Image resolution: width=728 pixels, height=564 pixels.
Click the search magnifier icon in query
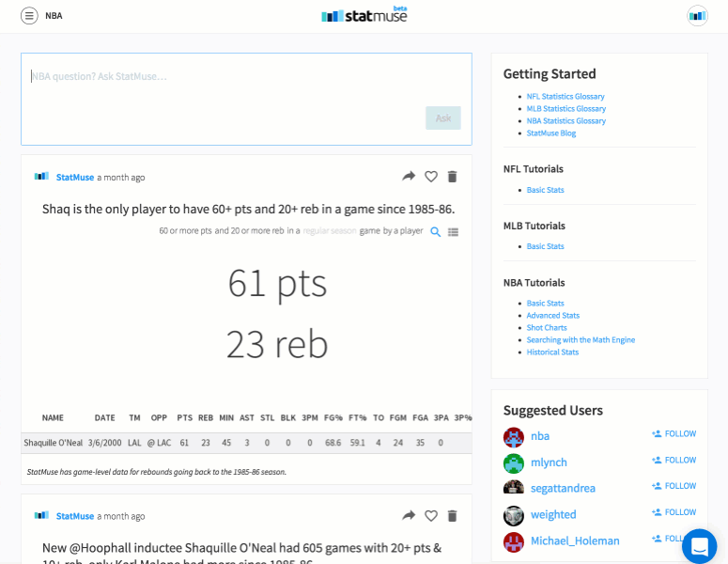pyautogui.click(x=435, y=231)
